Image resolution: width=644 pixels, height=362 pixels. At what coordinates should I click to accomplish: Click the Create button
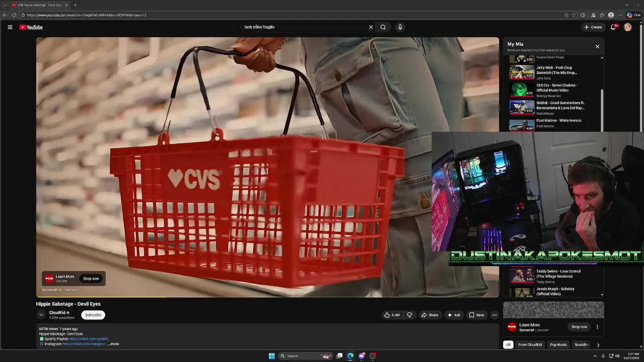click(593, 27)
